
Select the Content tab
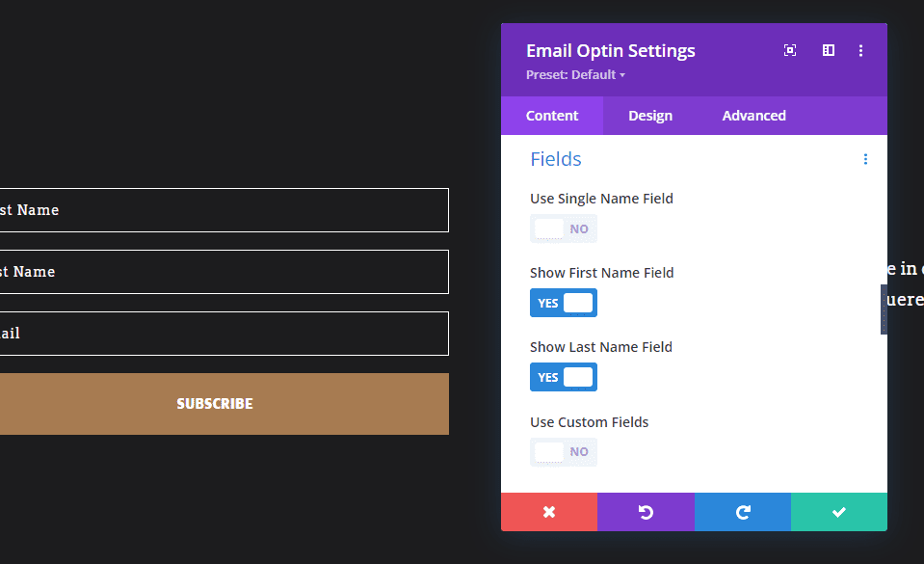pos(552,116)
